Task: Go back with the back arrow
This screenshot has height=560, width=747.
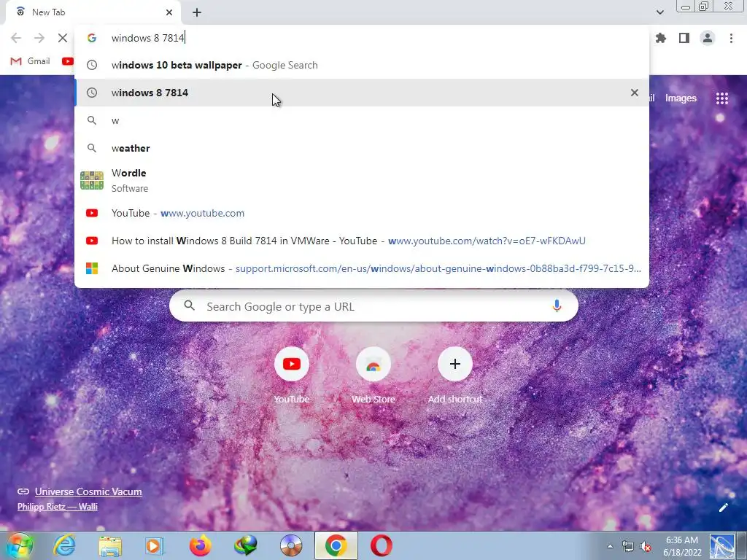Action: tap(16, 38)
